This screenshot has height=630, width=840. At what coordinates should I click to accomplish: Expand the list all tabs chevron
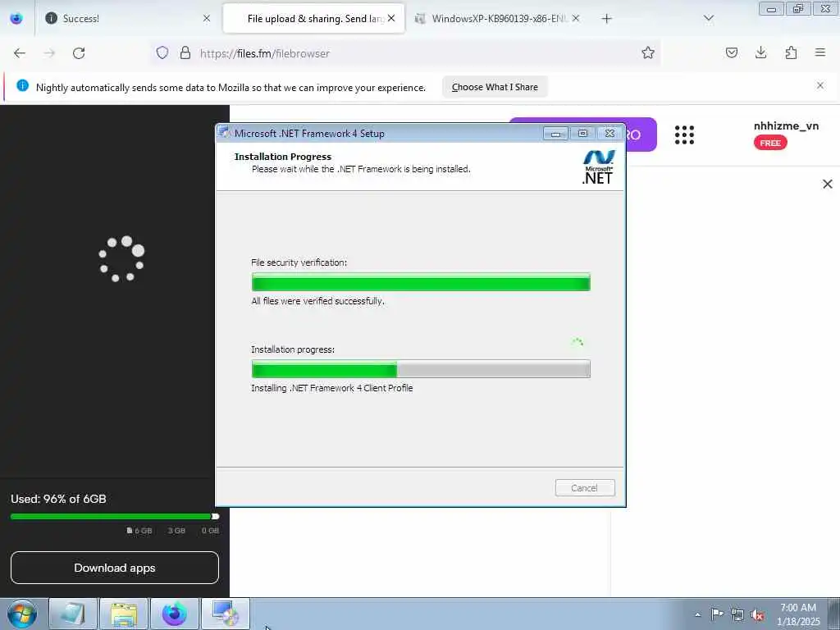[708, 19]
